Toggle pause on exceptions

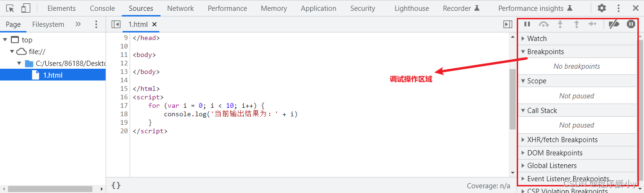click(x=631, y=24)
